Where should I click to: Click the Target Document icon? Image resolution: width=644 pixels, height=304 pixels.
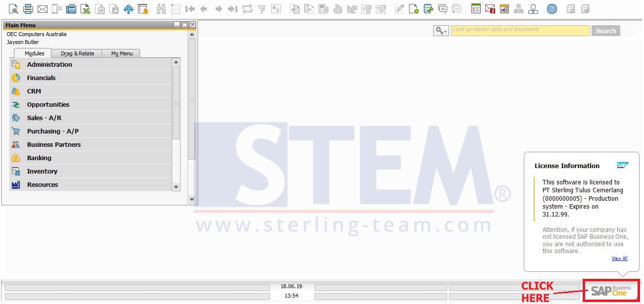coord(309,9)
